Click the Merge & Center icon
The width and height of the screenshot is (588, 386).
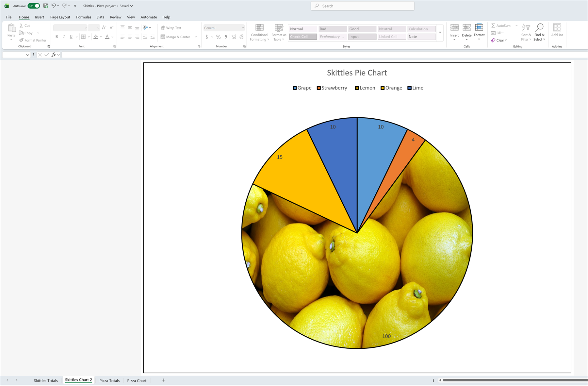(x=163, y=37)
